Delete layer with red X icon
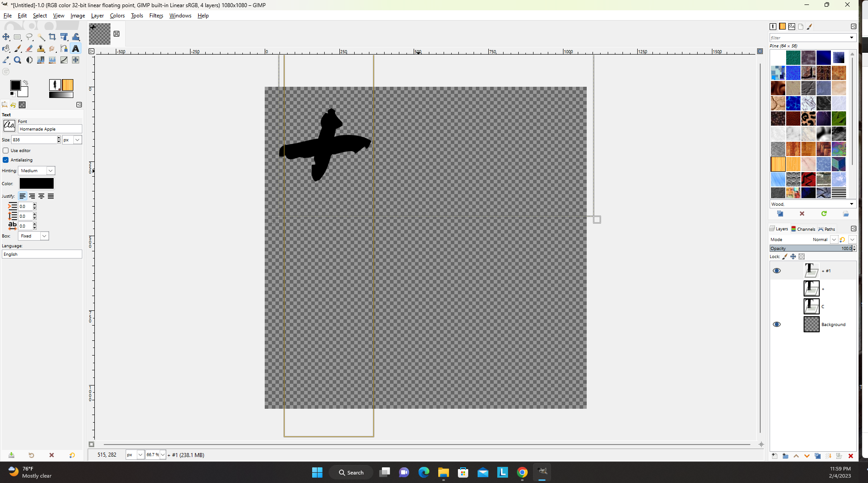This screenshot has width=868, height=483. (x=851, y=456)
